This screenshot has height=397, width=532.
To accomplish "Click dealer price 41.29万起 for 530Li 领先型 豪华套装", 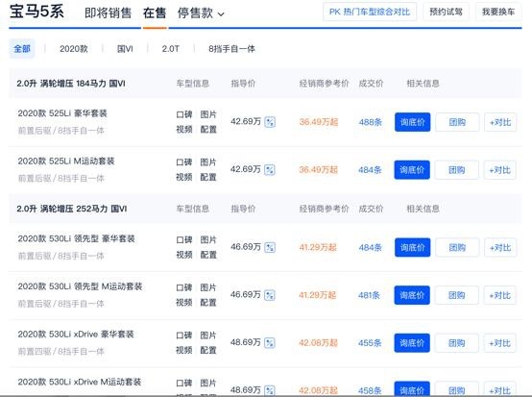I will [x=318, y=247].
